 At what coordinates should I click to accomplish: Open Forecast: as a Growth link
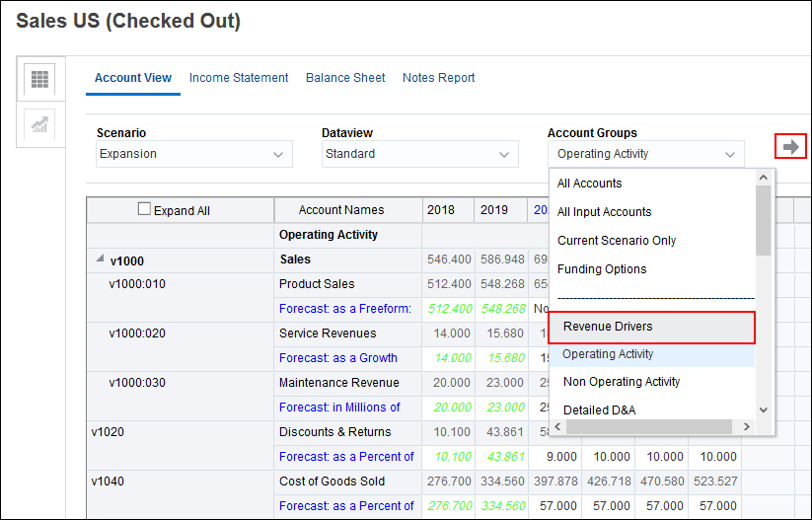coord(337,358)
